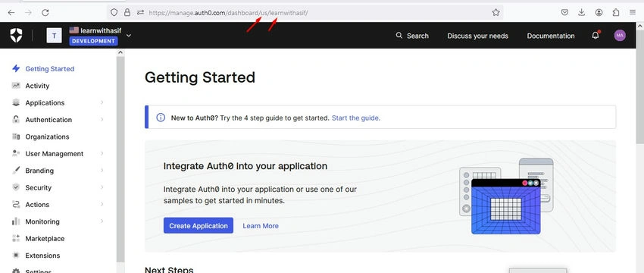The image size is (644, 273).
Task: Click the Branding brush icon
Action: click(16, 170)
